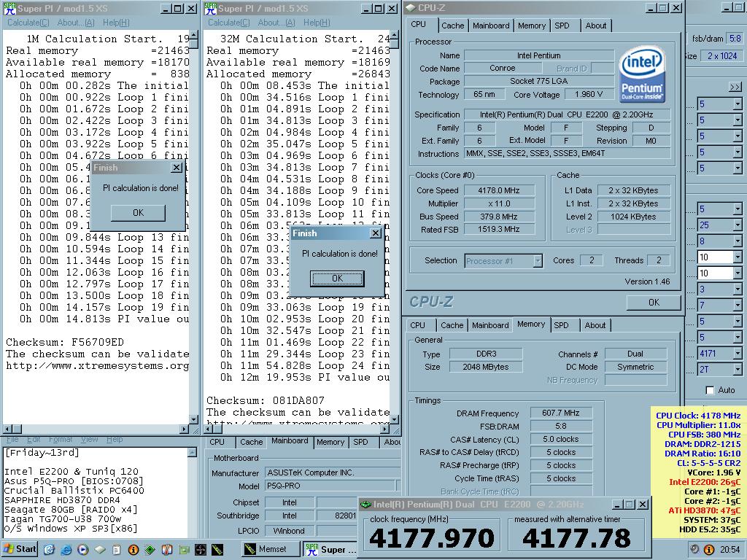The image size is (747, 560).
Task: Click the orange info quick launch icon
Action: click(x=133, y=550)
